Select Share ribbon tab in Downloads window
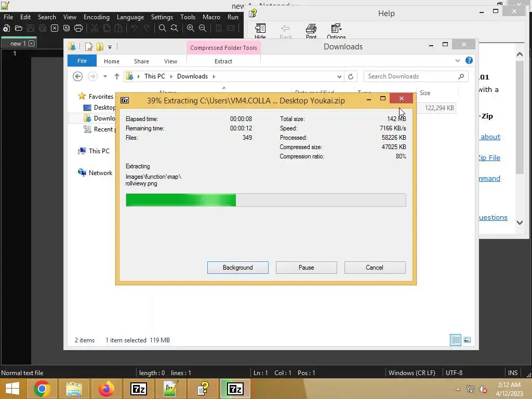The height and width of the screenshot is (399, 532). [141, 61]
